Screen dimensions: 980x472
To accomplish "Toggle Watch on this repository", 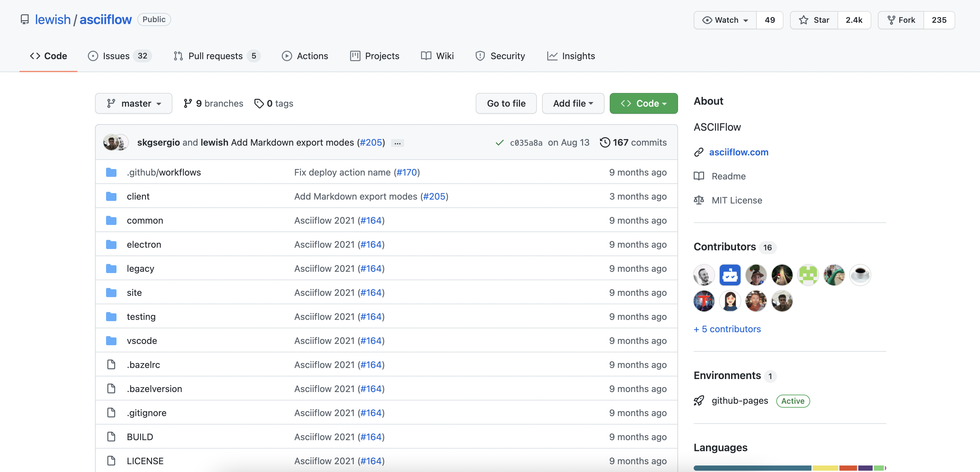I will 725,20.
